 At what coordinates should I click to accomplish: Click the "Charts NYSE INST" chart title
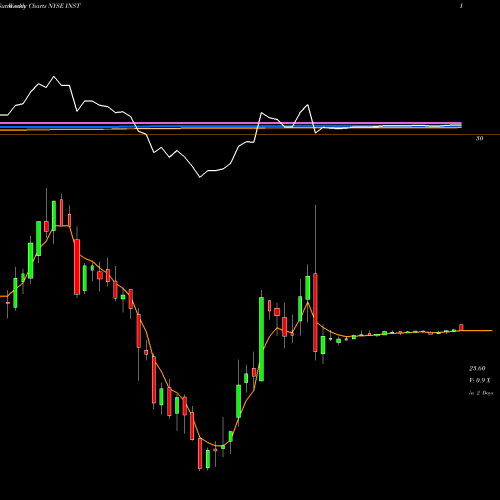[x=54, y=6]
